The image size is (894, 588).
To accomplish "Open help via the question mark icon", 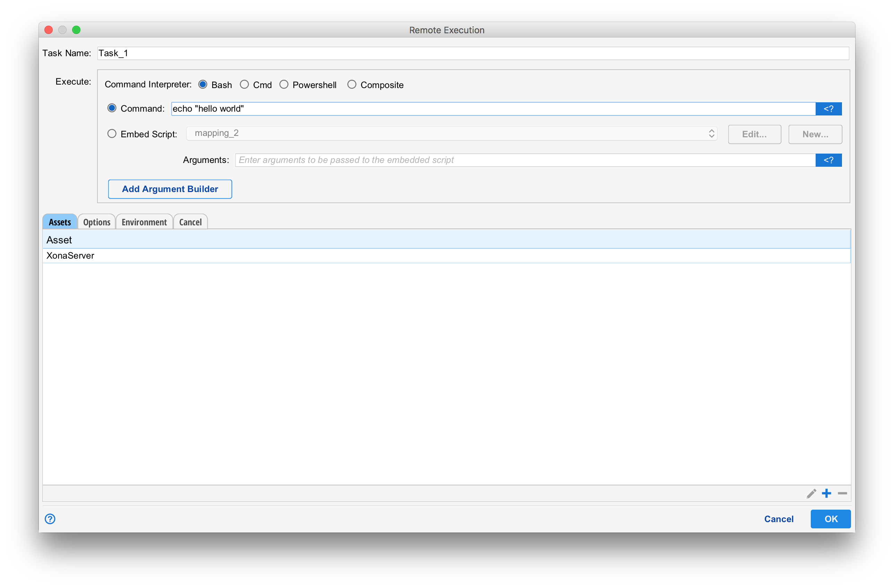I will (50, 519).
